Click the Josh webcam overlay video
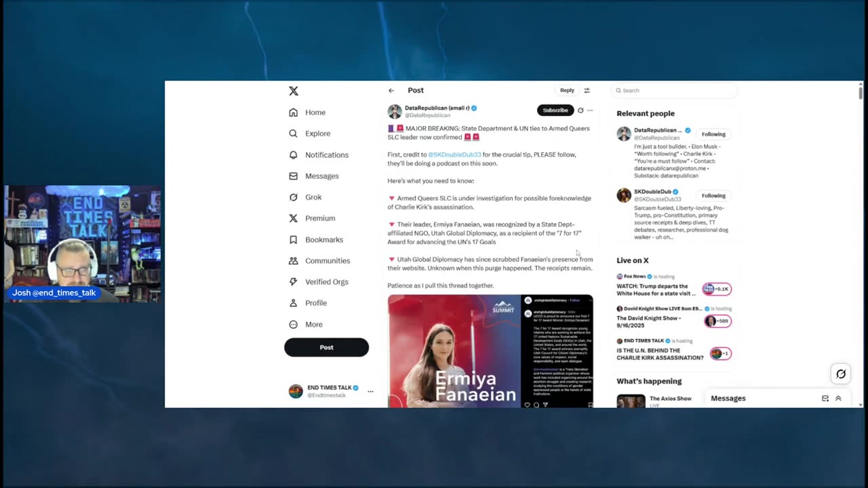The image size is (868, 488). 83,243
